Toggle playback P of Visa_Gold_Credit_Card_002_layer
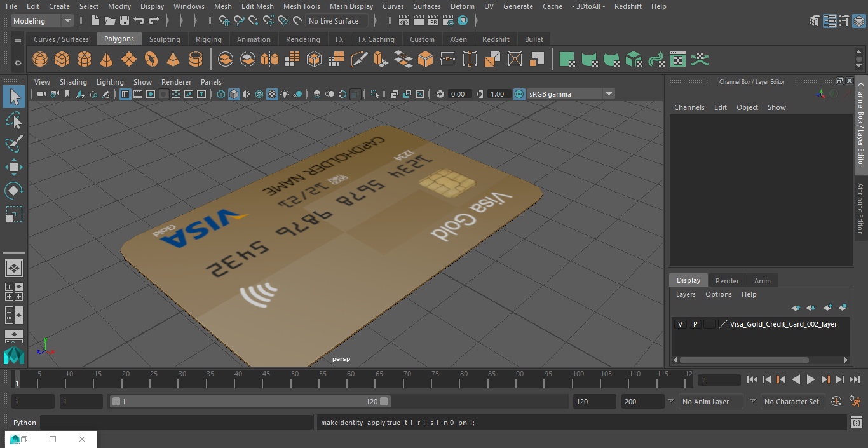Viewport: 868px width, 448px height. pos(695,324)
